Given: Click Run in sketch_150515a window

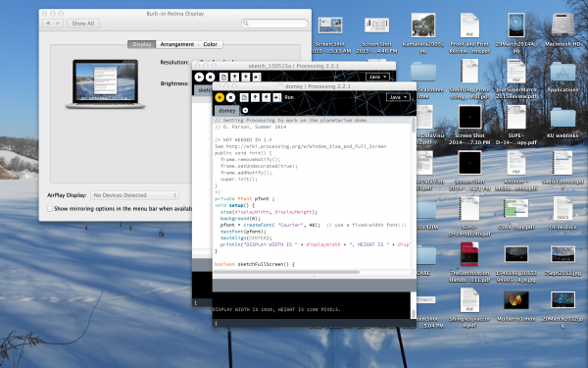Looking at the screenshot, I should [199, 77].
